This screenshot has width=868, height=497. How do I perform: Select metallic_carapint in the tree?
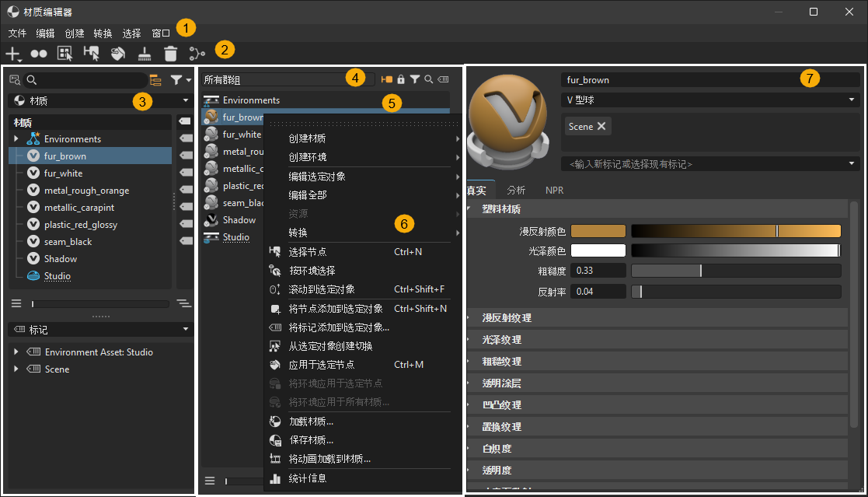pos(79,208)
